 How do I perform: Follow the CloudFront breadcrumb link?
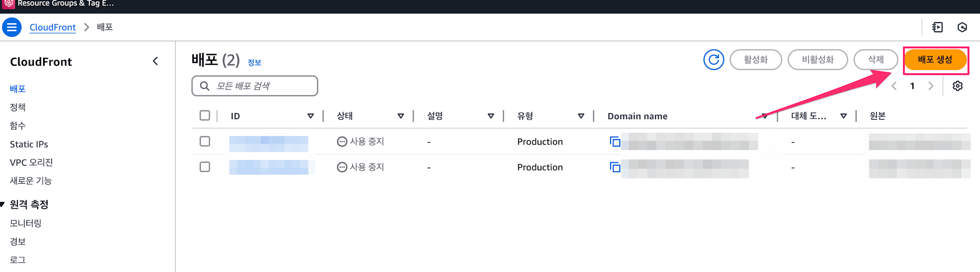tap(52, 27)
